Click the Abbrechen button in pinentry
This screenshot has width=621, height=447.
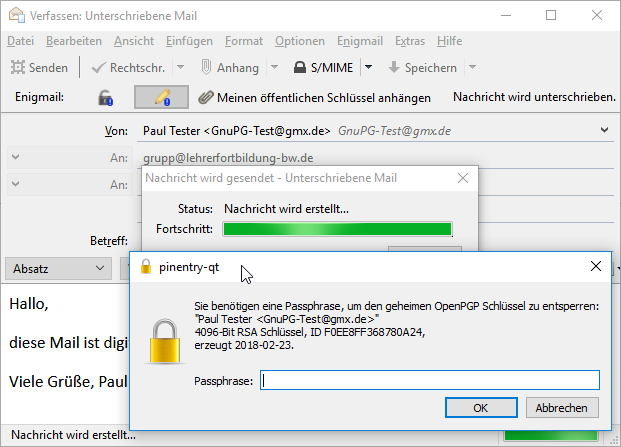pos(563,408)
